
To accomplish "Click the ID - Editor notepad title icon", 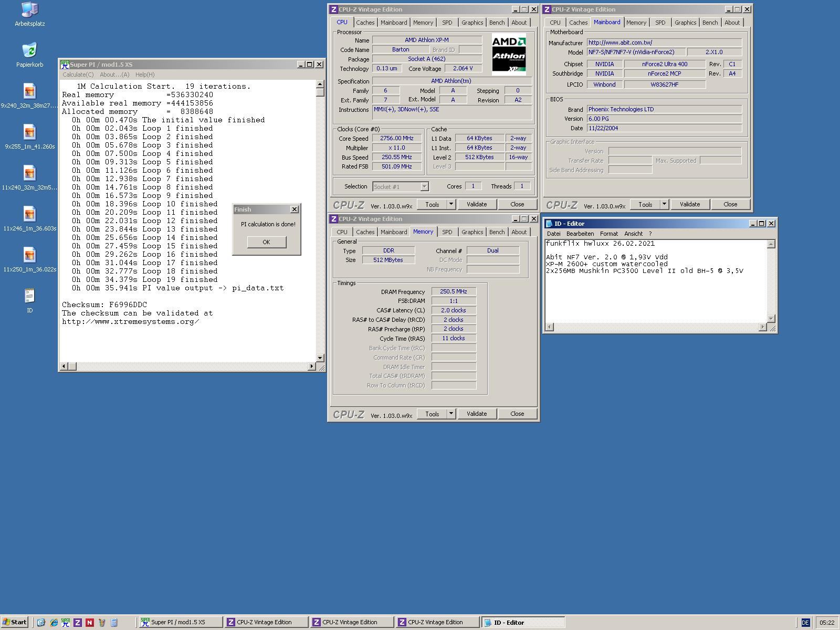I will point(549,224).
